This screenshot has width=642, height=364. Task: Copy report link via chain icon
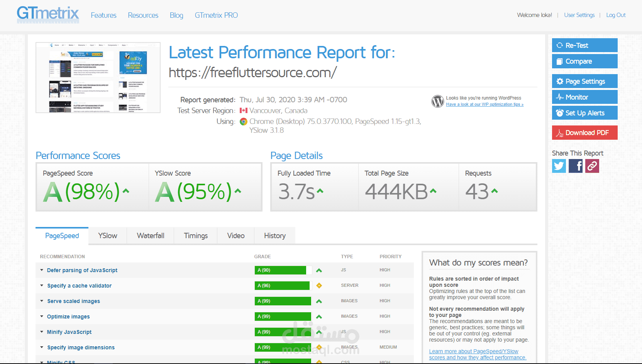pos(592,166)
